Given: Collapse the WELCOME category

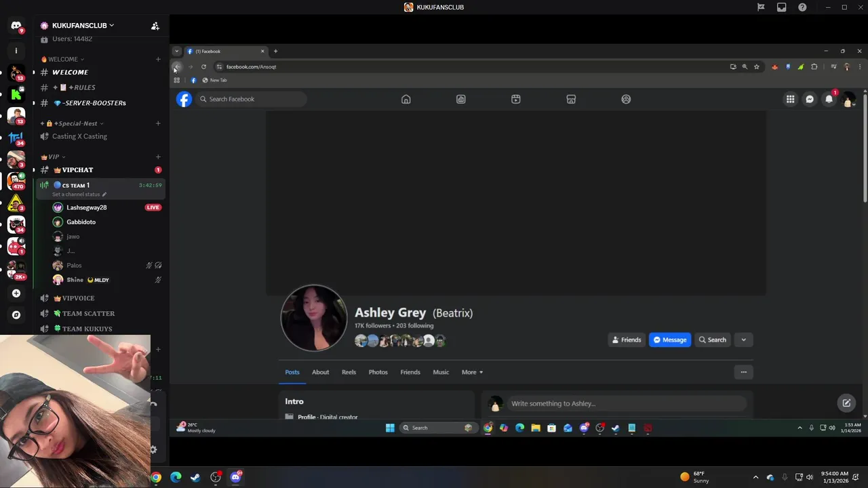Looking at the screenshot, I should coord(63,59).
